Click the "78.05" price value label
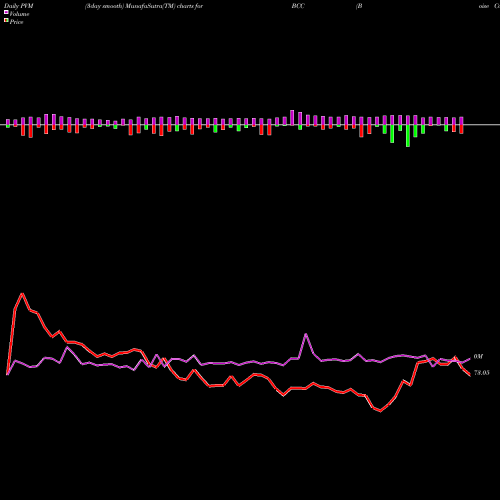Screen dimensions: 500x500 (x=482, y=373)
